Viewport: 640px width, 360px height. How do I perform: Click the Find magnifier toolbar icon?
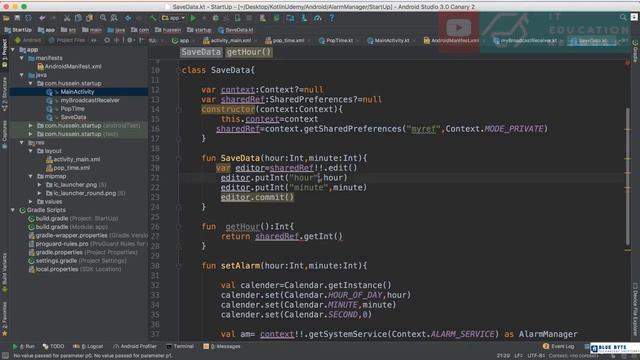coord(103,18)
